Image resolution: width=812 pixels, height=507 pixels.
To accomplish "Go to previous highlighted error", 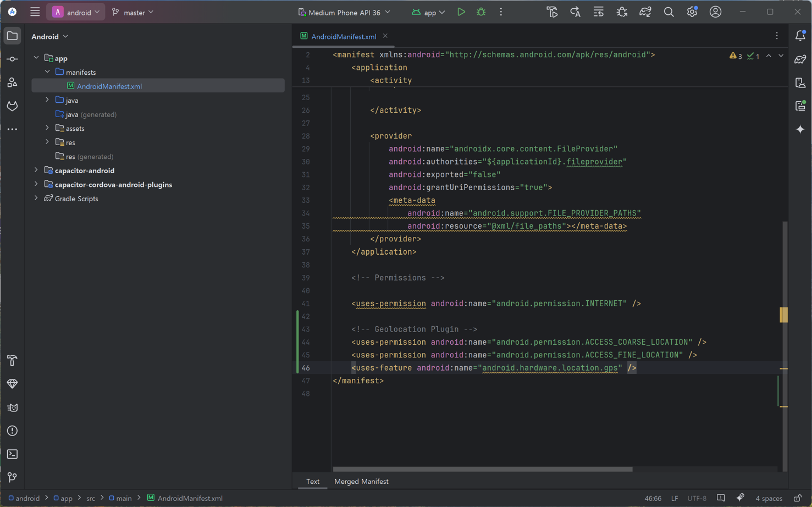I will tap(769, 56).
